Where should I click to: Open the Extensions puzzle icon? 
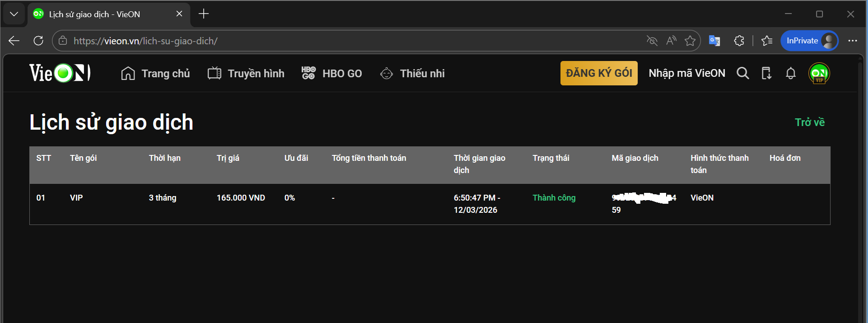[739, 41]
